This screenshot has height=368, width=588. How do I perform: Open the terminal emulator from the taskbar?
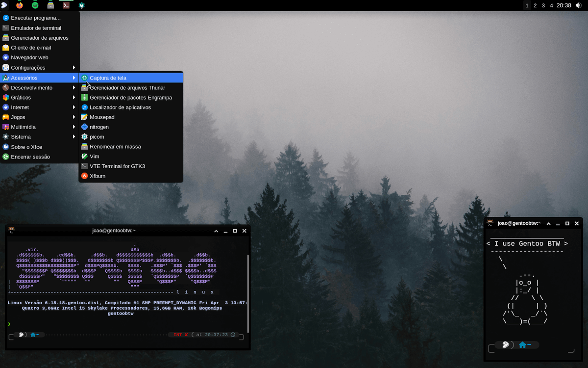pyautogui.click(x=66, y=5)
